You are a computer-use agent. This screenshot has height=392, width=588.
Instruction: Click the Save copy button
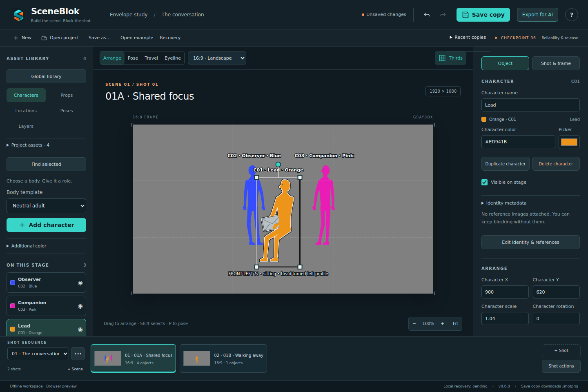coord(483,15)
